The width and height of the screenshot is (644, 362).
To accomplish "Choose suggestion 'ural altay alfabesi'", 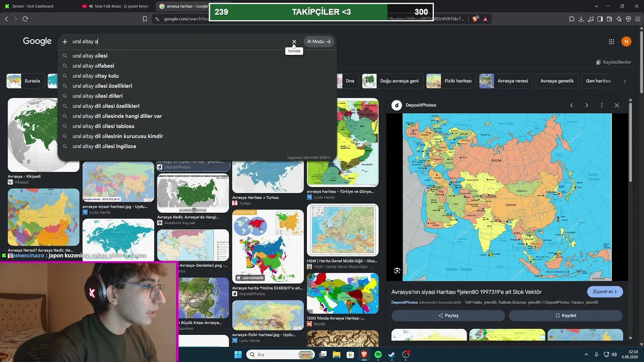I will (197, 66).
